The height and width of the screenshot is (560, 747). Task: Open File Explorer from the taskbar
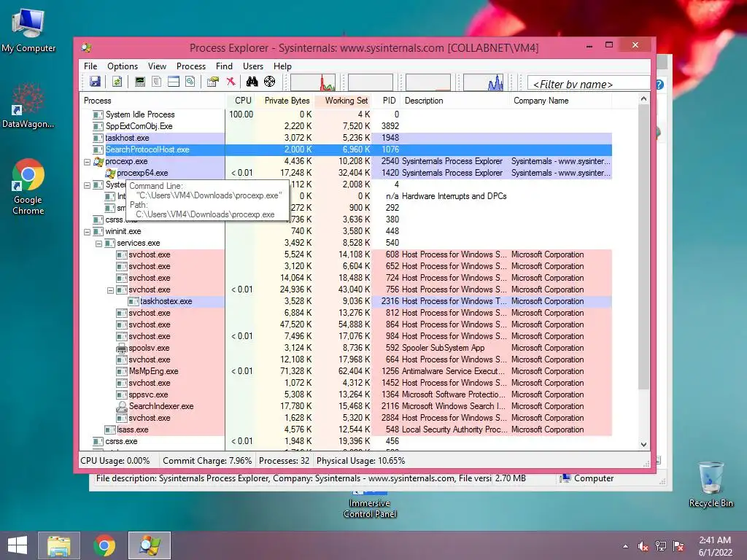[x=59, y=545]
